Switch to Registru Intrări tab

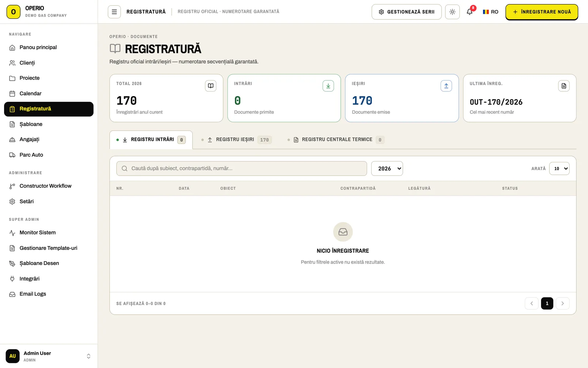click(151, 140)
